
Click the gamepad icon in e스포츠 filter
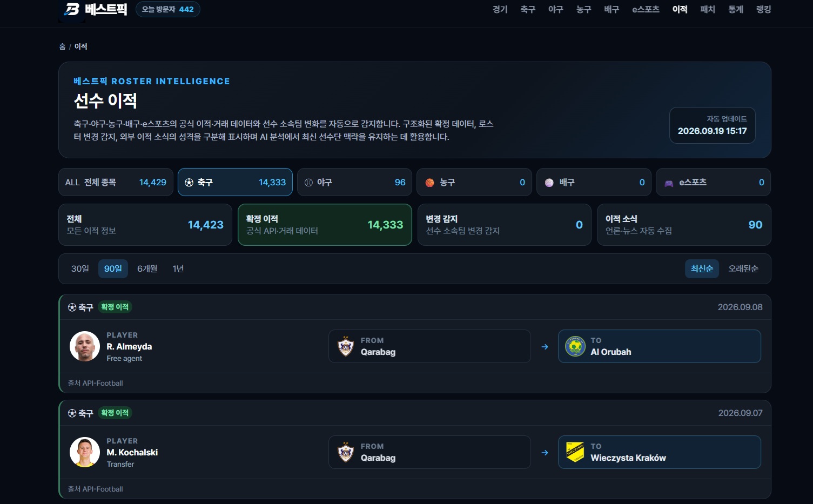tap(669, 183)
